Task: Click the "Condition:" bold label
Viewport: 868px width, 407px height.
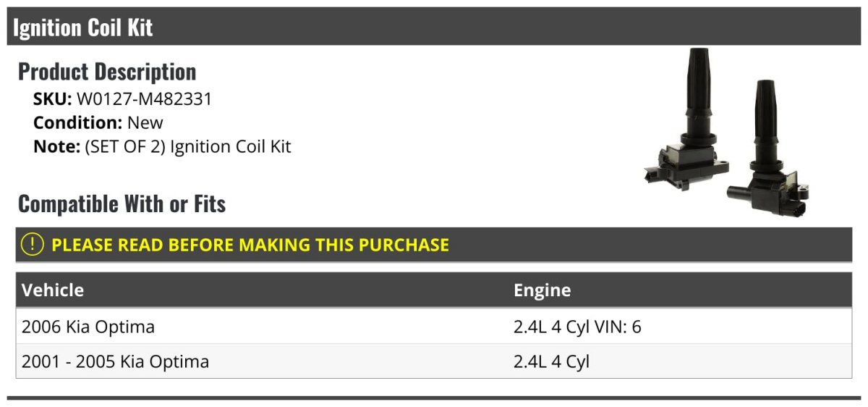Action: click(x=77, y=122)
